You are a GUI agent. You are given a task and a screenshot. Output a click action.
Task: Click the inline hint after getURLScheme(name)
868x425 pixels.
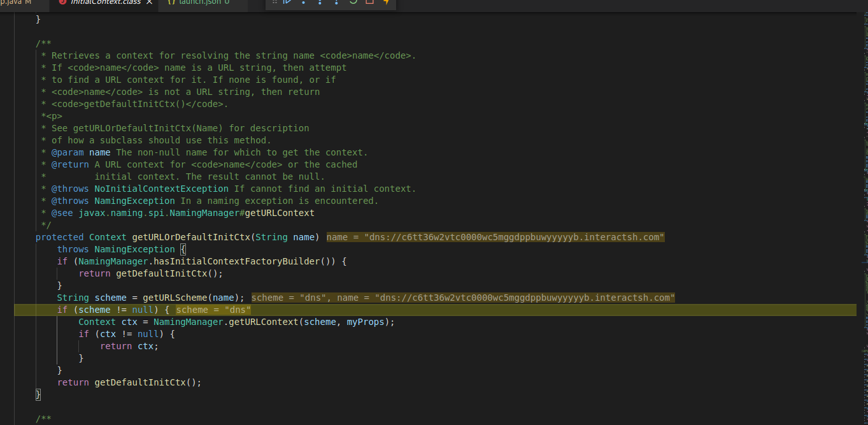click(463, 298)
